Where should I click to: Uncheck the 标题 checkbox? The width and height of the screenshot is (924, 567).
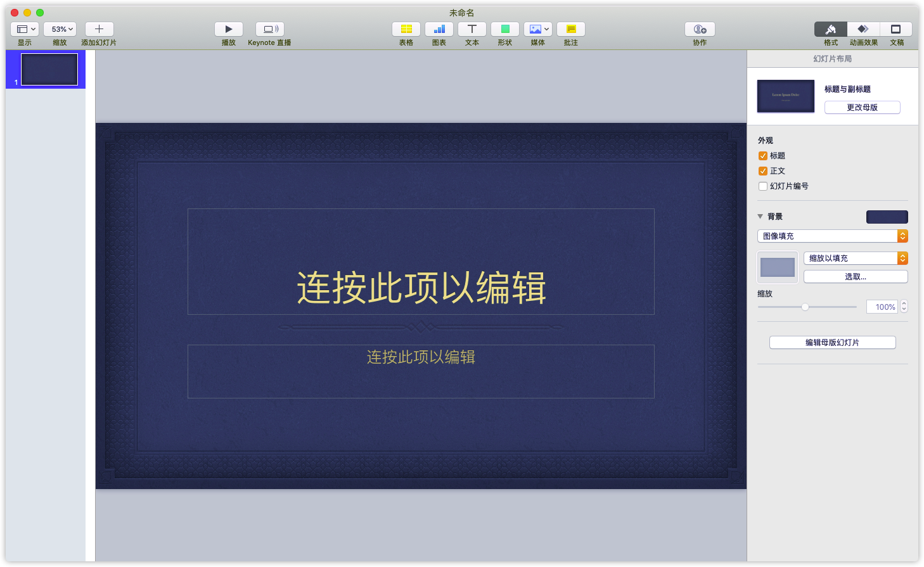(x=763, y=156)
